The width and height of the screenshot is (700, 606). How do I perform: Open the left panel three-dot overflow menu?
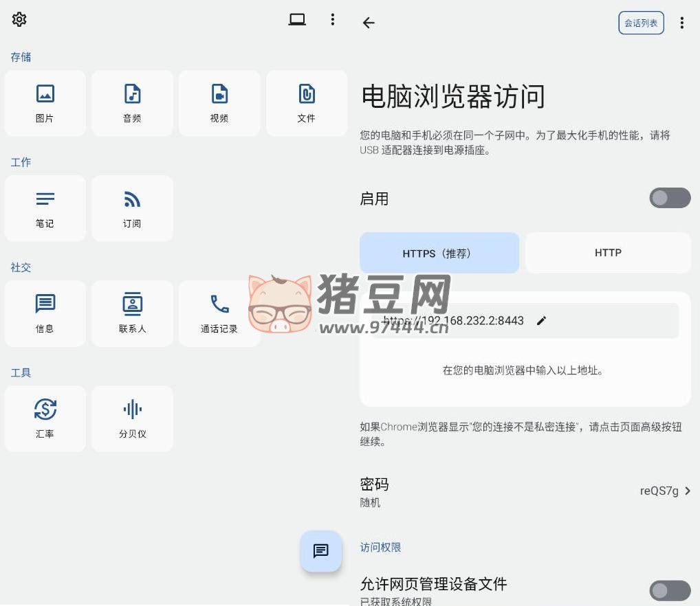pos(333,19)
